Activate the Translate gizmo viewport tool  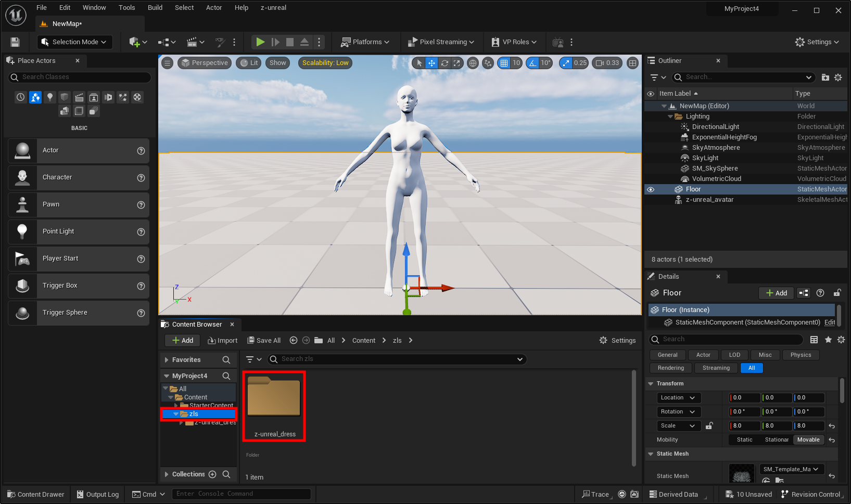point(432,63)
